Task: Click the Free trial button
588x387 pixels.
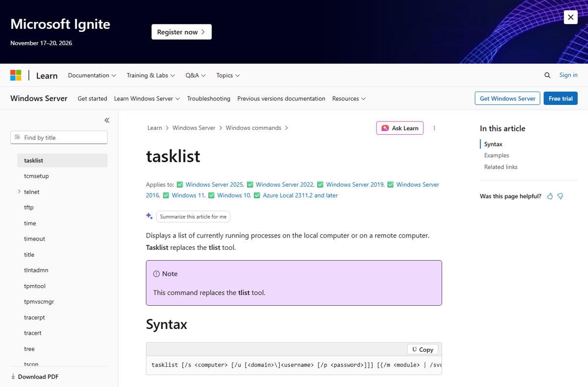Action: click(x=561, y=98)
